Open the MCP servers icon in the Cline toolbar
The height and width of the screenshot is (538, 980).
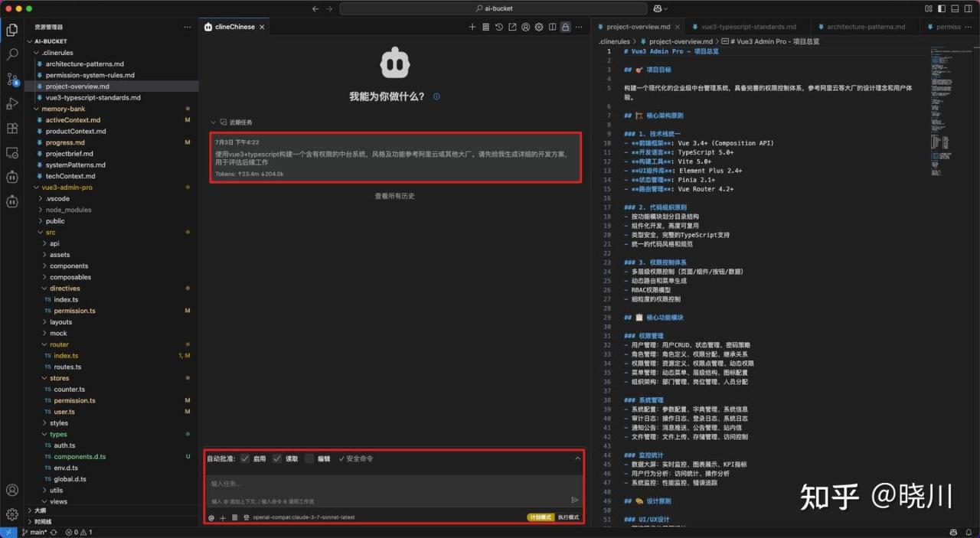(485, 27)
